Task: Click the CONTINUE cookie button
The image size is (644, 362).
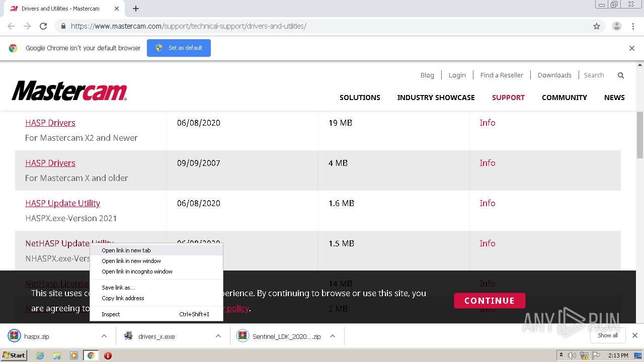Action: coord(490,301)
